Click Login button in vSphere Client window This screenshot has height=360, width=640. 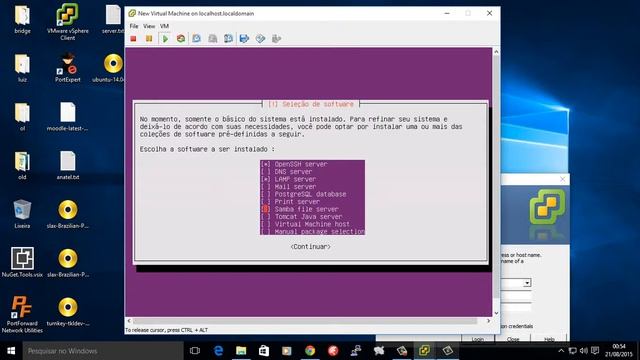click(478, 339)
